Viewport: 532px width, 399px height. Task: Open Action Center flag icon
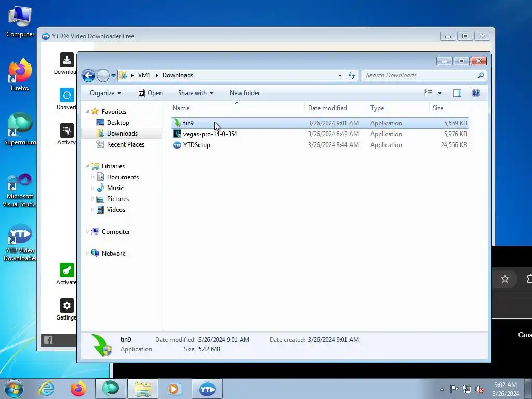[x=454, y=389]
